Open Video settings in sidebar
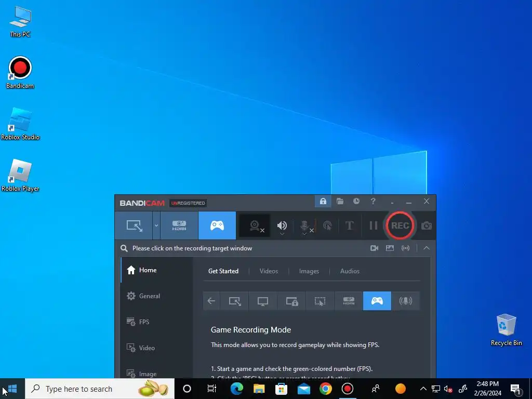Viewport: 532px width, 399px height. pyautogui.click(x=157, y=348)
